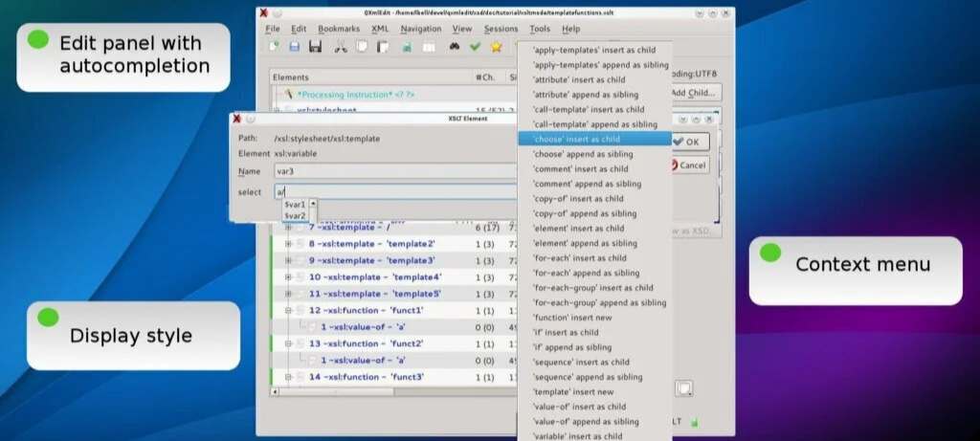Collapse the 'funct1' function node
This screenshot has width=980, height=441.
pos(288,311)
